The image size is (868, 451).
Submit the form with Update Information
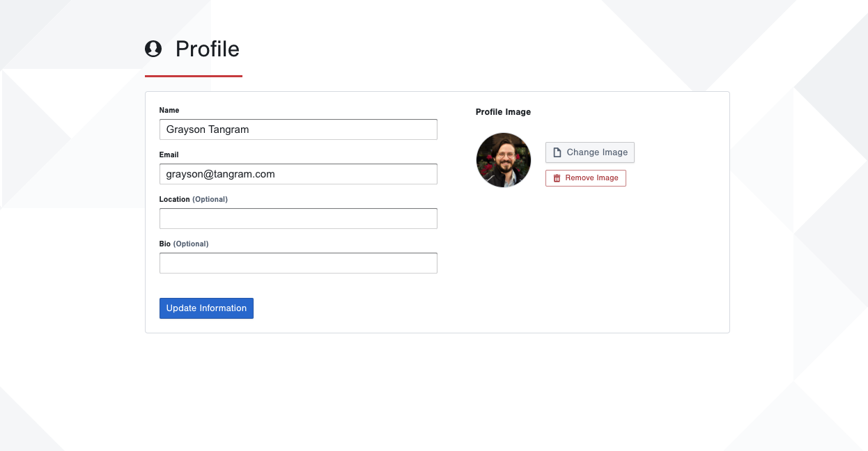[x=206, y=308]
